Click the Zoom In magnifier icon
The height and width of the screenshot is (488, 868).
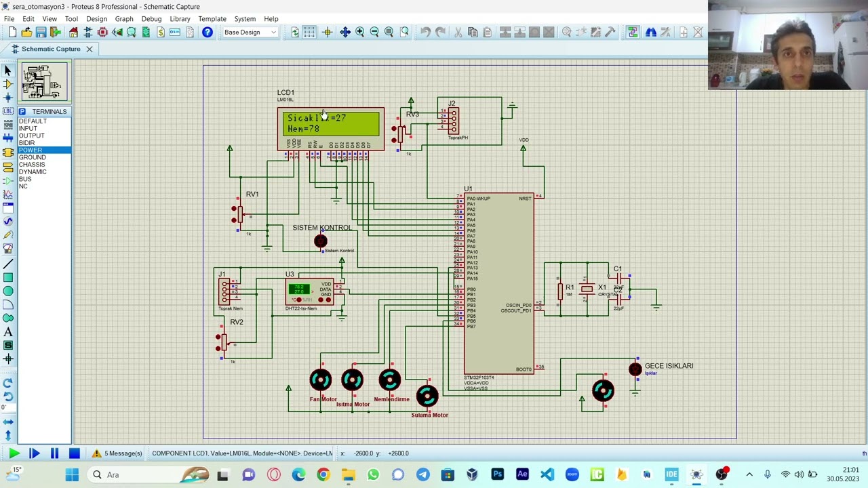(x=360, y=33)
